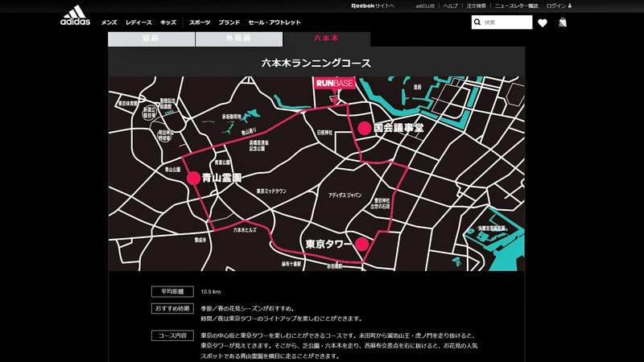
Task: Click the 青山霊園 pink map dot
Action: pyautogui.click(x=193, y=178)
